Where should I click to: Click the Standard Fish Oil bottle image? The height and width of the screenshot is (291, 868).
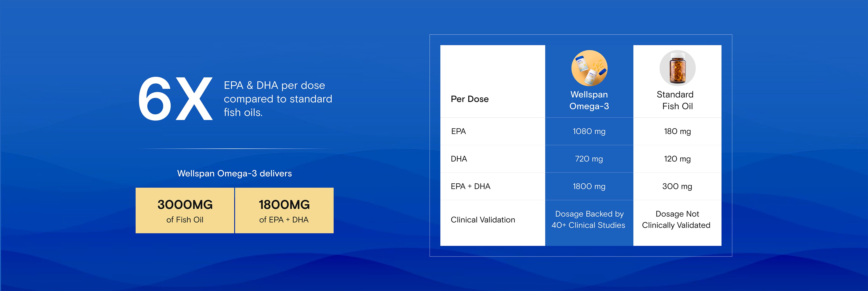point(677,68)
